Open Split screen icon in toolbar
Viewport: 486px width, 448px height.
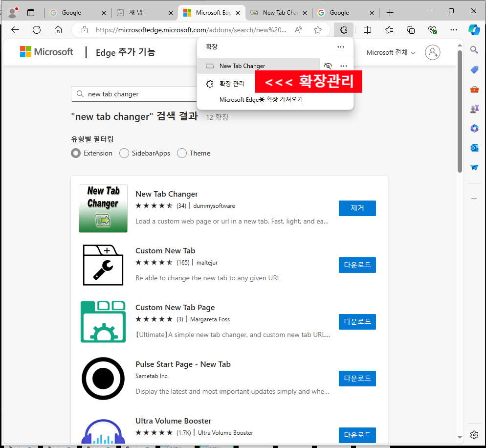coord(367,30)
